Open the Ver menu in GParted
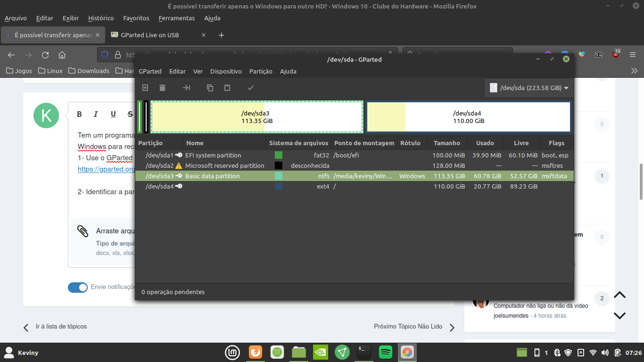Image resolution: width=644 pixels, height=362 pixels. pyautogui.click(x=198, y=71)
